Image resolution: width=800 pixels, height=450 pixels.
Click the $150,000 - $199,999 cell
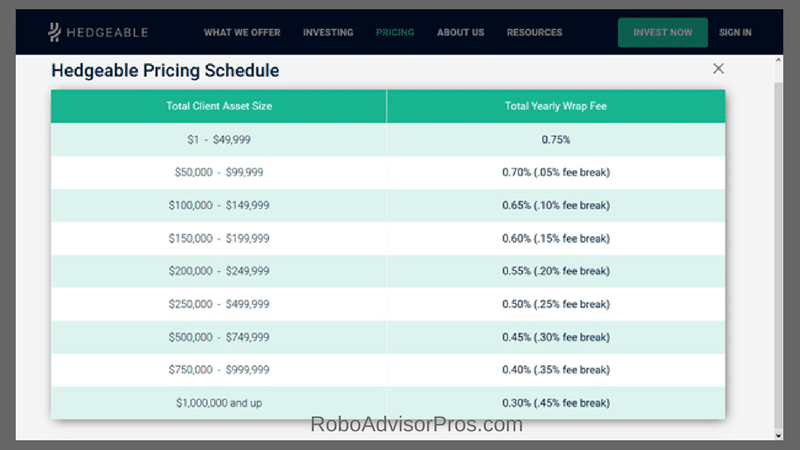pyautogui.click(x=219, y=238)
